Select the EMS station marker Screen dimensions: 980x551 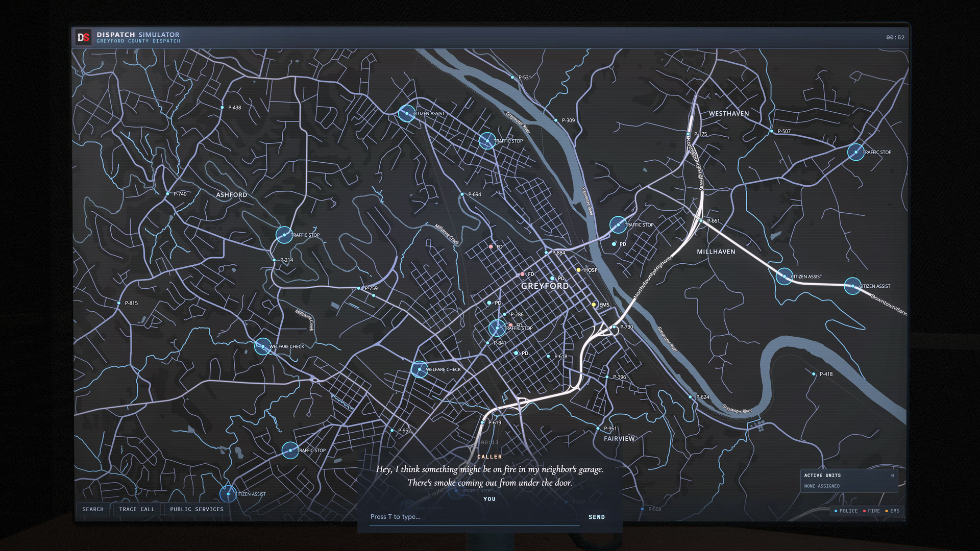click(x=594, y=305)
